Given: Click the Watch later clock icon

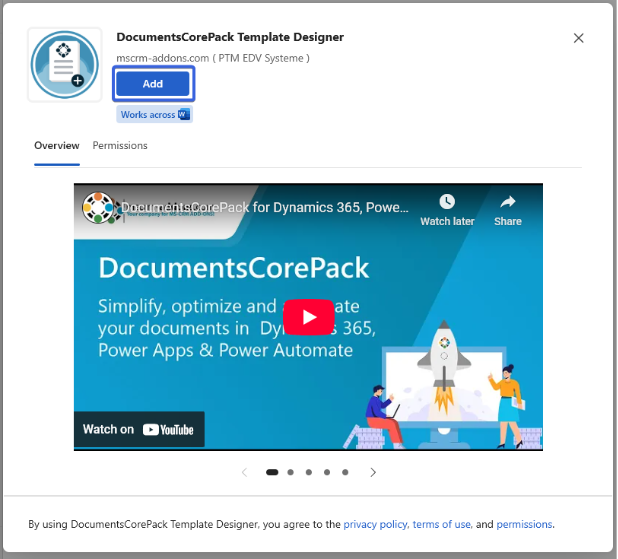Looking at the screenshot, I should 447,202.
